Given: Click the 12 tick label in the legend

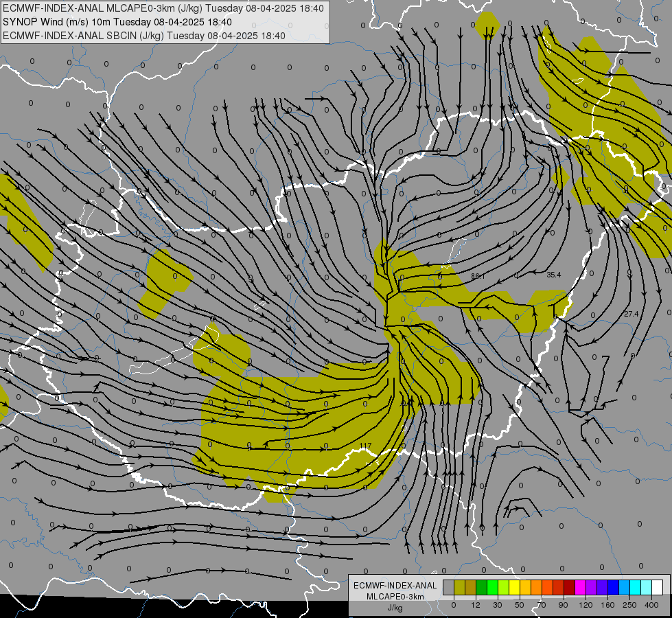Looking at the screenshot, I should [476, 605].
